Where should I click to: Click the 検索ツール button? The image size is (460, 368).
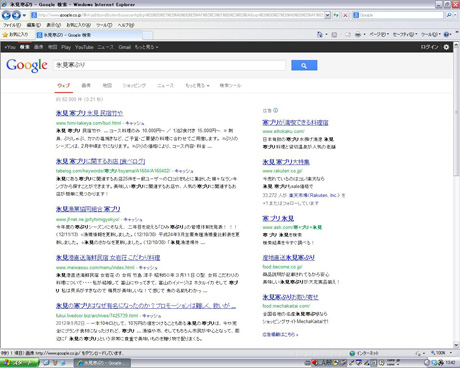[x=230, y=85]
